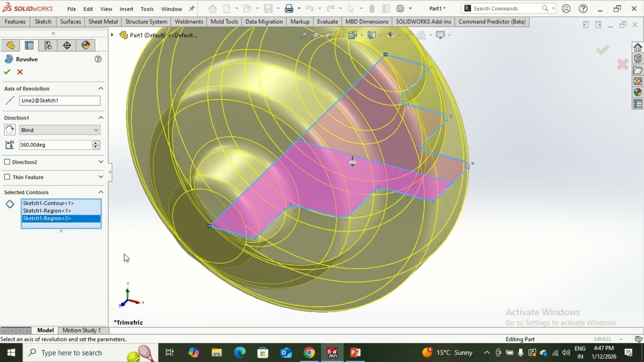Click the MMGS unit system button

[602, 339]
